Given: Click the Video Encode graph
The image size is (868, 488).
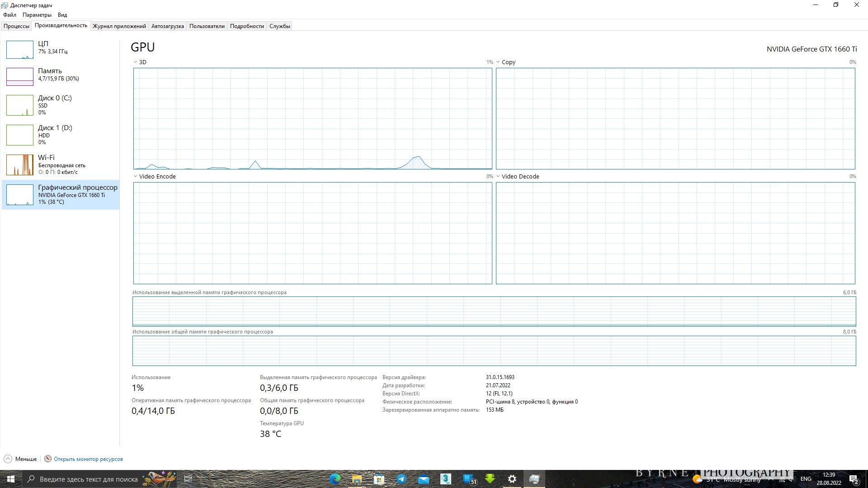Looking at the screenshot, I should tap(313, 233).
